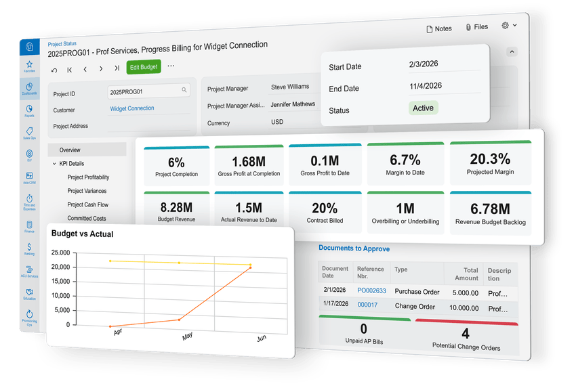Open the Time and Expenses module
The width and height of the screenshot is (574, 392).
point(29,201)
